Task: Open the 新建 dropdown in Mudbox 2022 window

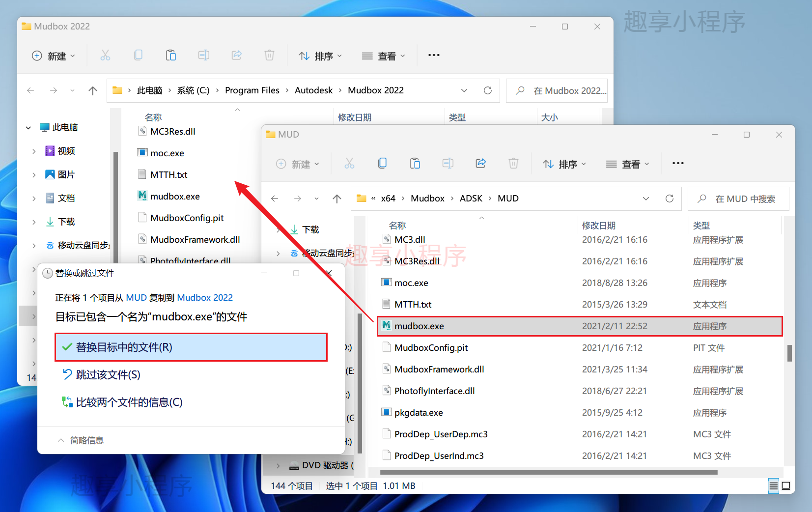Action: pos(54,56)
